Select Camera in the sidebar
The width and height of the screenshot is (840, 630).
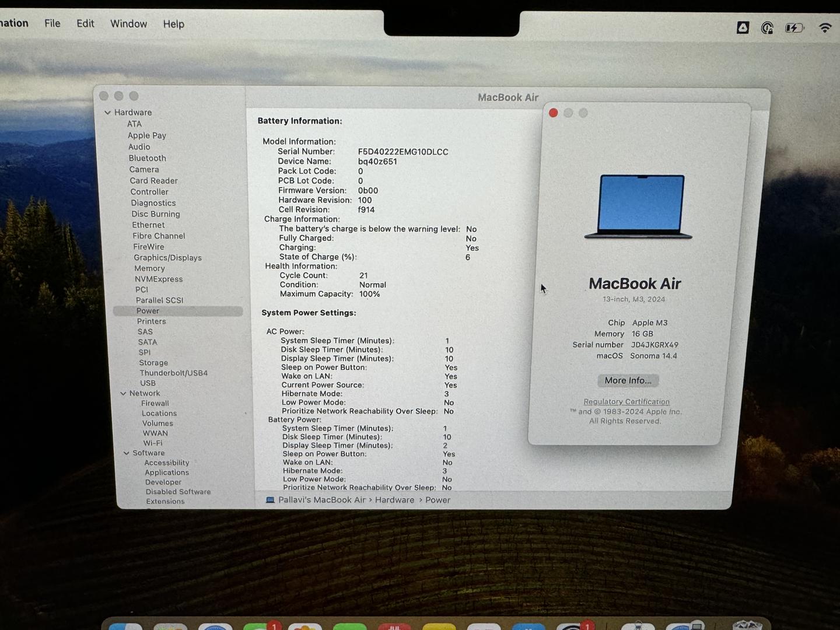tap(144, 170)
